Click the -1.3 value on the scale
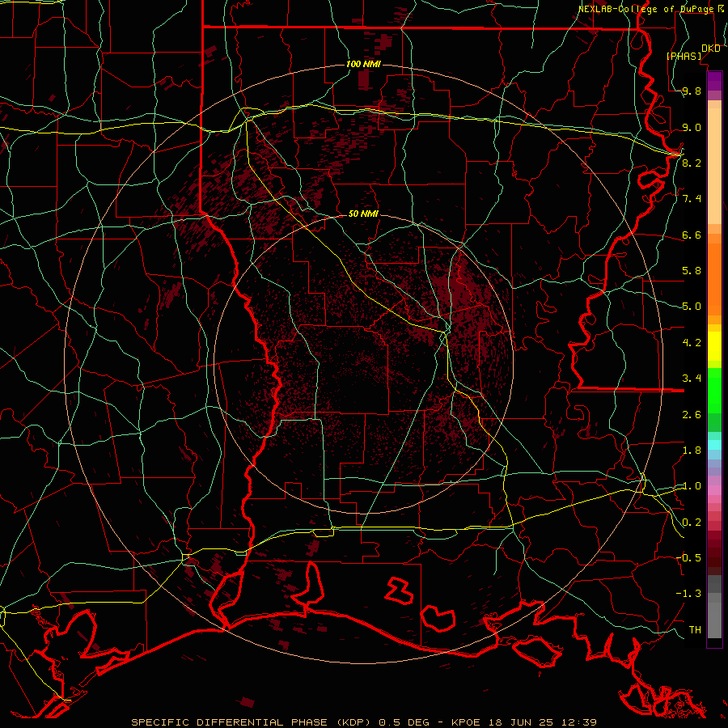 pos(688,594)
